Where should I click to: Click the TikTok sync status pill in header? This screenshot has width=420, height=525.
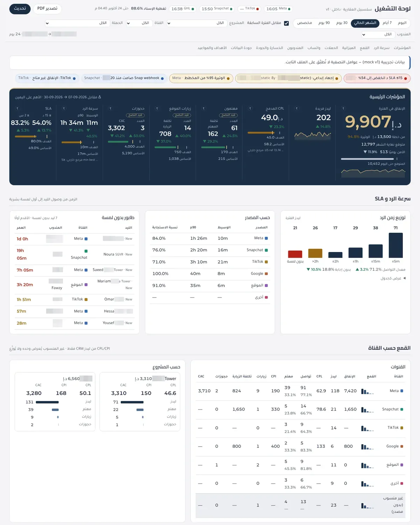tap(249, 9)
